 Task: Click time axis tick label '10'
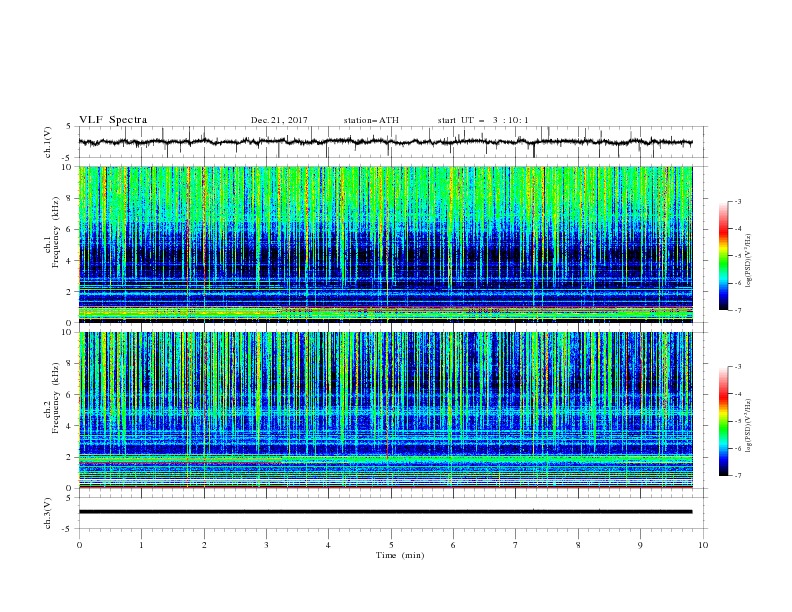pyautogui.click(x=703, y=545)
